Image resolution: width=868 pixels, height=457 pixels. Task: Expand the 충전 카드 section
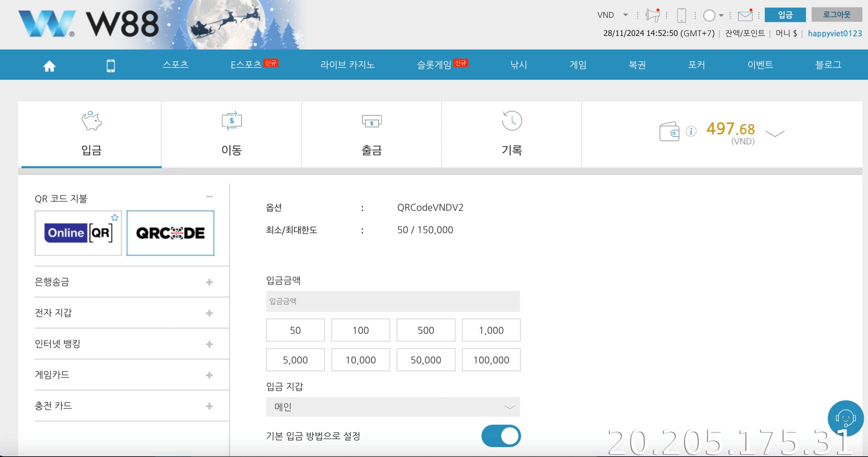(x=209, y=406)
